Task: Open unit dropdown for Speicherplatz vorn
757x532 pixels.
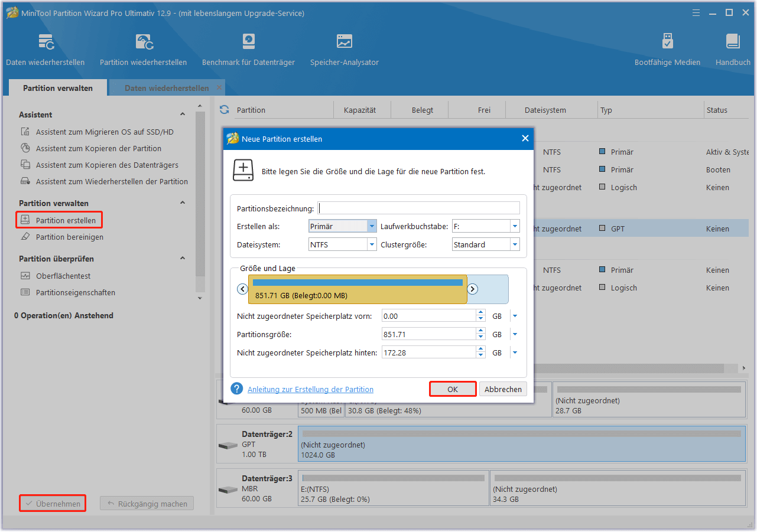Action: 515,316
